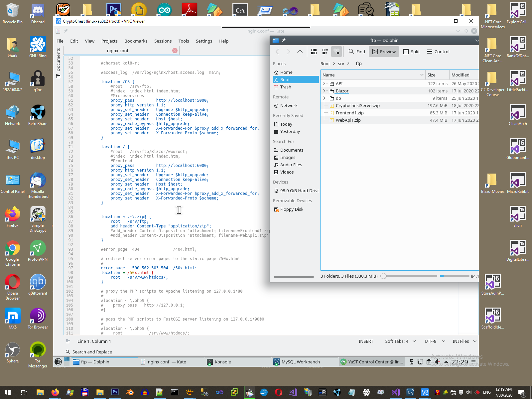Open KDE application launcher in VNC panel
The image size is (532, 399).
point(58,362)
